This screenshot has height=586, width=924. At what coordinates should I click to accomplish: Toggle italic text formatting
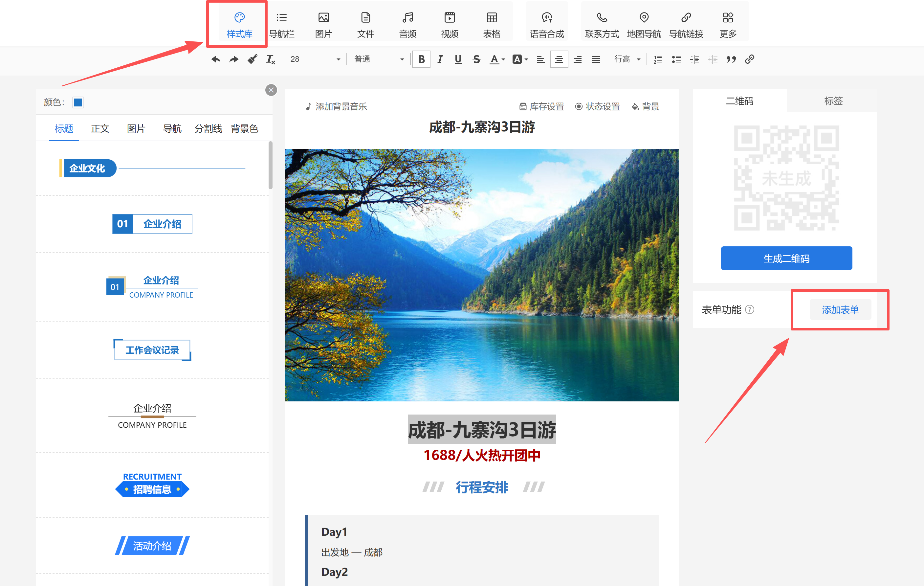(x=440, y=59)
